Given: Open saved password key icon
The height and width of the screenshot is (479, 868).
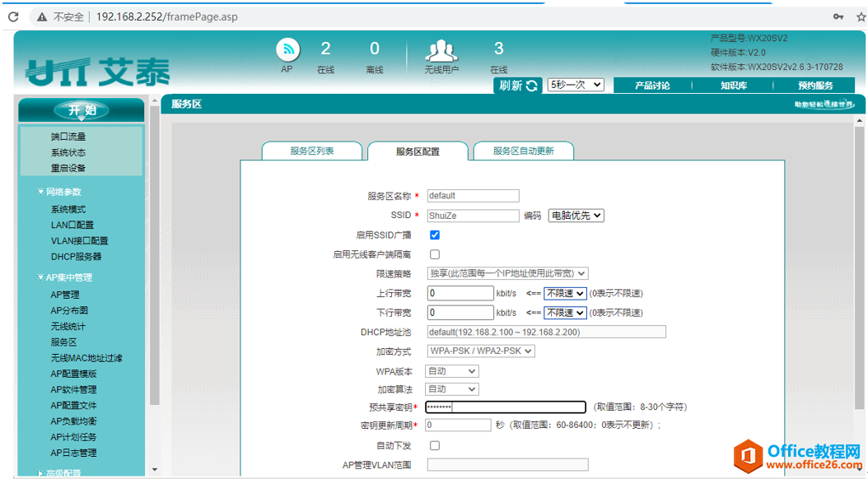Looking at the screenshot, I should [x=838, y=16].
